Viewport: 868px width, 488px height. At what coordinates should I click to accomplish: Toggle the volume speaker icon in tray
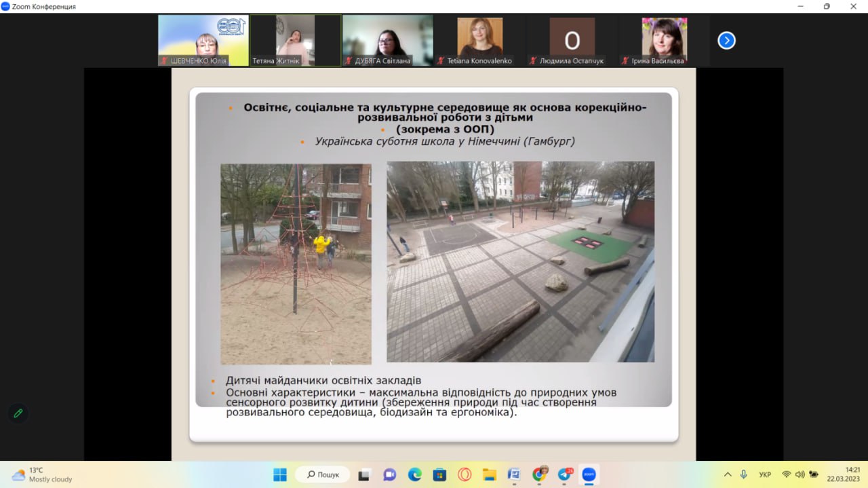(800, 474)
